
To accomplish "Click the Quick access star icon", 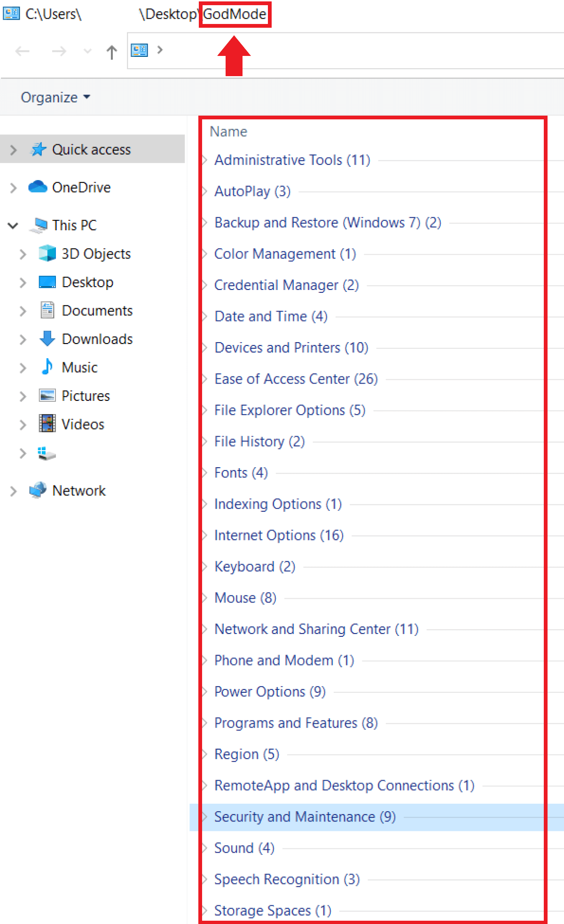I will (x=38, y=149).
